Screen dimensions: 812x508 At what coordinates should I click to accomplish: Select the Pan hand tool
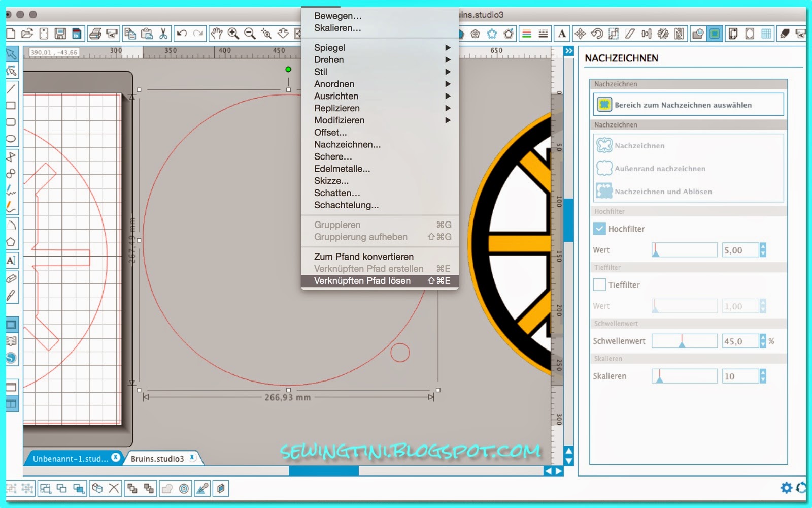coord(217,34)
